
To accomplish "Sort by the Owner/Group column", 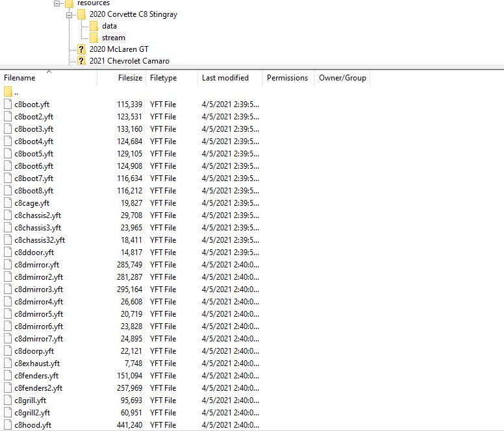I will pos(342,78).
